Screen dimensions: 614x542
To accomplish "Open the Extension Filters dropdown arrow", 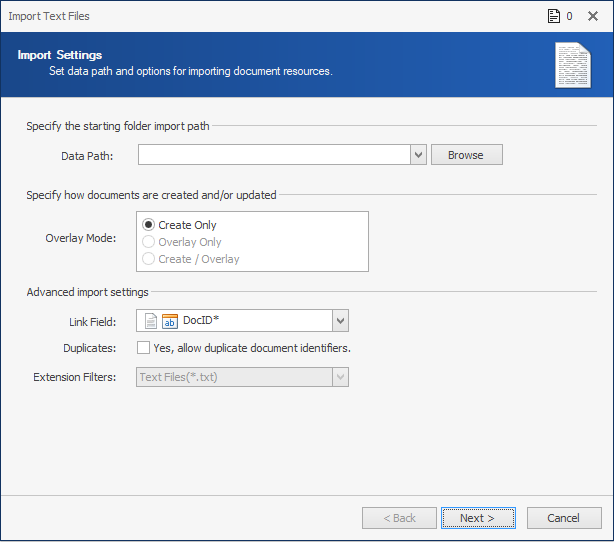I will (340, 377).
